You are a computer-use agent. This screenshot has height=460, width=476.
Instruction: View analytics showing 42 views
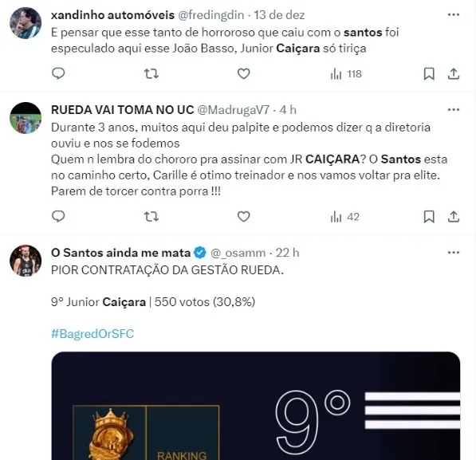[345, 217]
